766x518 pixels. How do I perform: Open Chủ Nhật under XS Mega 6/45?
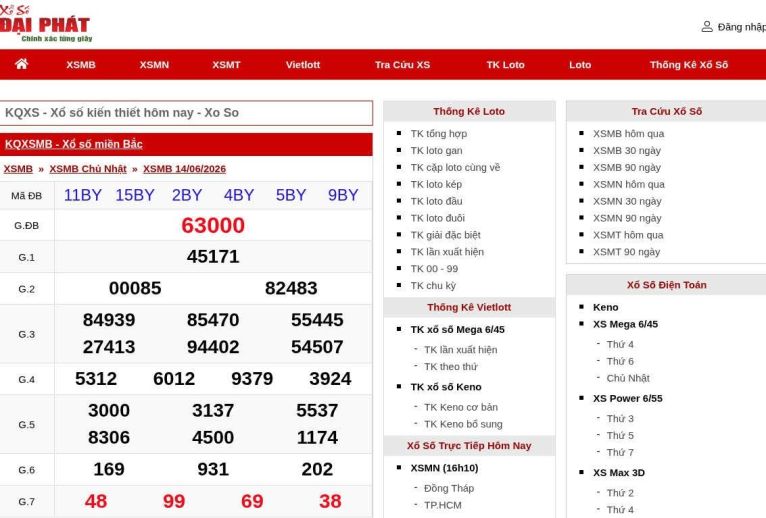click(x=628, y=378)
